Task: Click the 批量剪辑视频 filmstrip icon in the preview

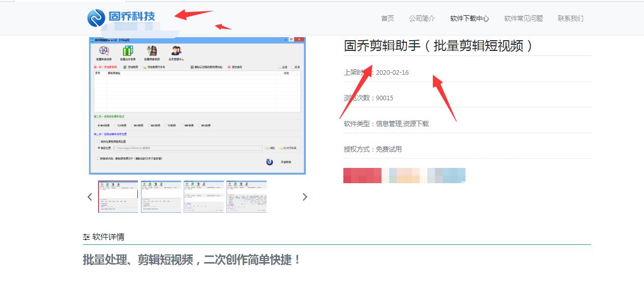Action: click(152, 50)
